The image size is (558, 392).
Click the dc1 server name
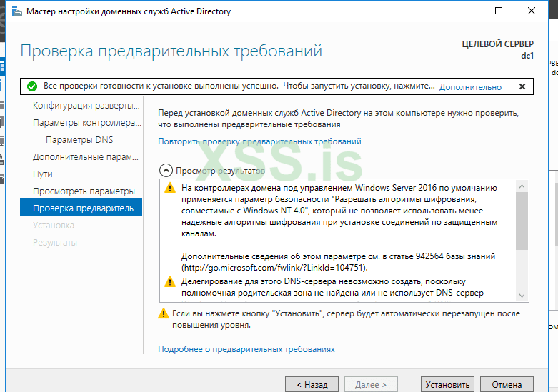527,56
